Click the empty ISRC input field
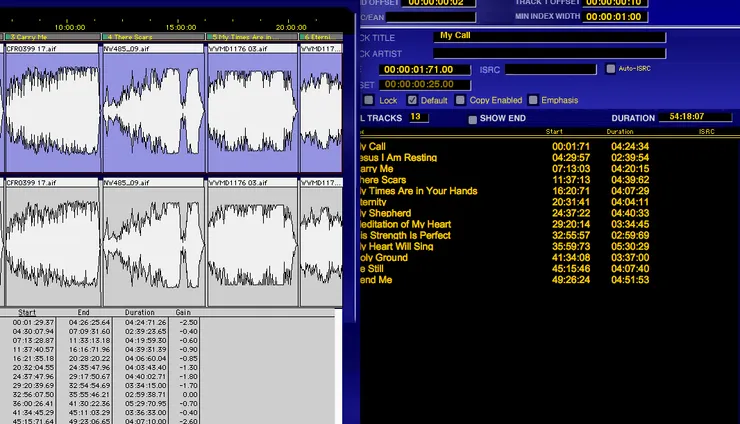The width and height of the screenshot is (740, 424). click(x=550, y=69)
